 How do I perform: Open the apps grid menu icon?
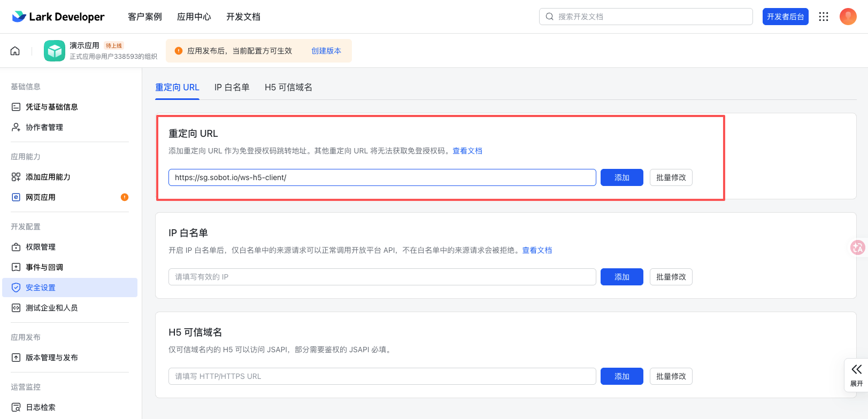click(824, 17)
